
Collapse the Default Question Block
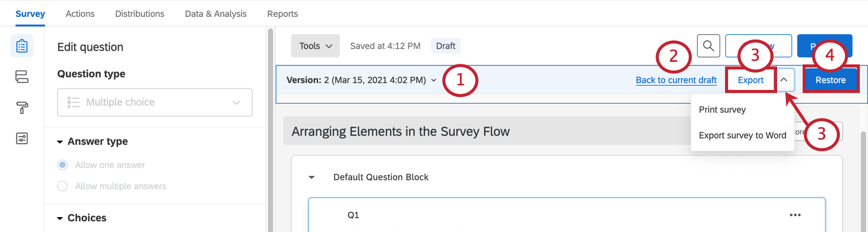click(311, 177)
